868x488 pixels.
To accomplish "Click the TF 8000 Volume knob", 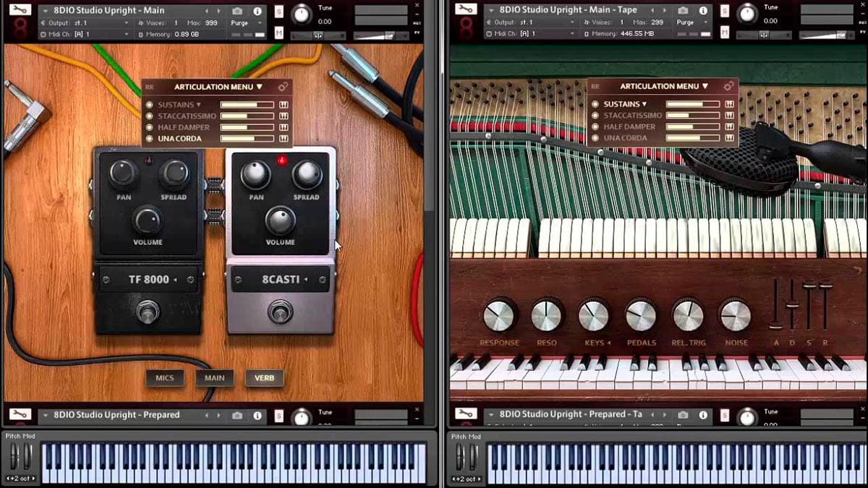I will click(x=148, y=220).
